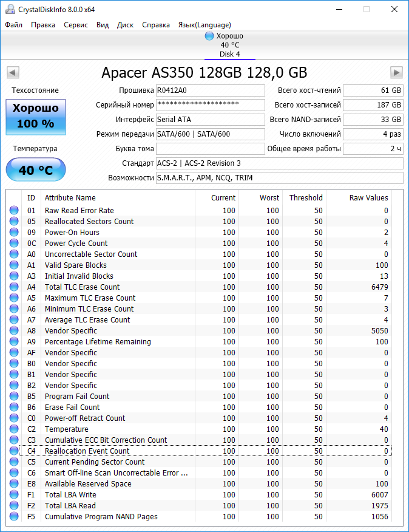Click status orb for Current Pending Sector Count
Viewport: 409px width, 532px height.
(14, 462)
